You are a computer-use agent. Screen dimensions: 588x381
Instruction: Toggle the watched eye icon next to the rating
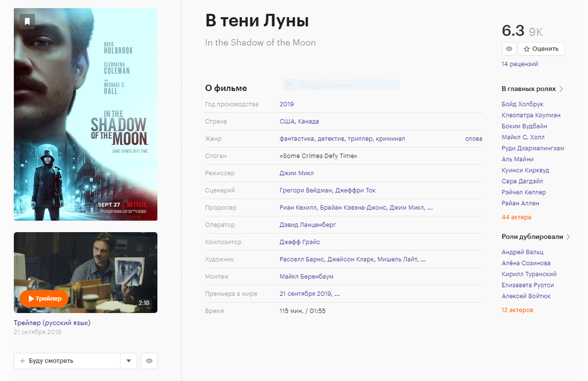[x=509, y=49]
